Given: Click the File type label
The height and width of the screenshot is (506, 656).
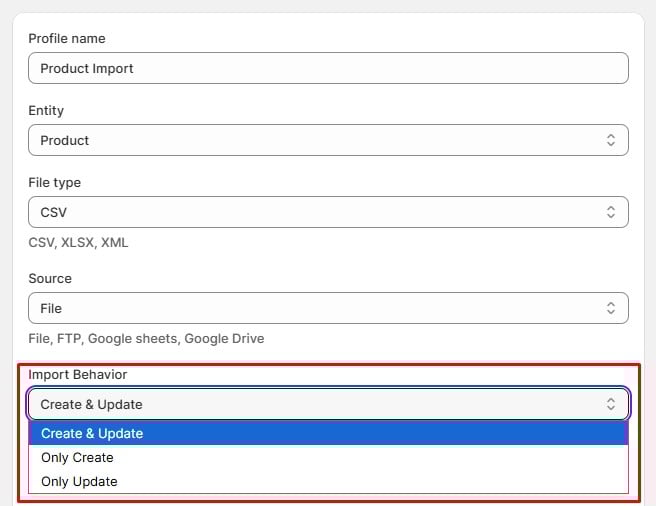Looking at the screenshot, I should click(x=54, y=182).
